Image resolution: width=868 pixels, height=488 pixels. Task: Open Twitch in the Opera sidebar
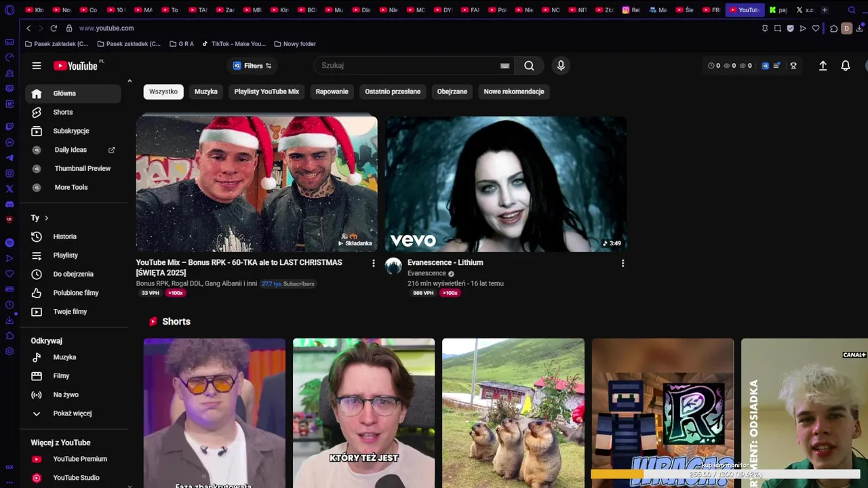coord(9,127)
